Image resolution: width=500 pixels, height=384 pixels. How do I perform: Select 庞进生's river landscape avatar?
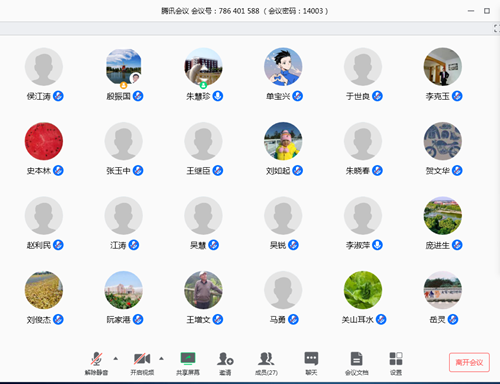pos(443,216)
